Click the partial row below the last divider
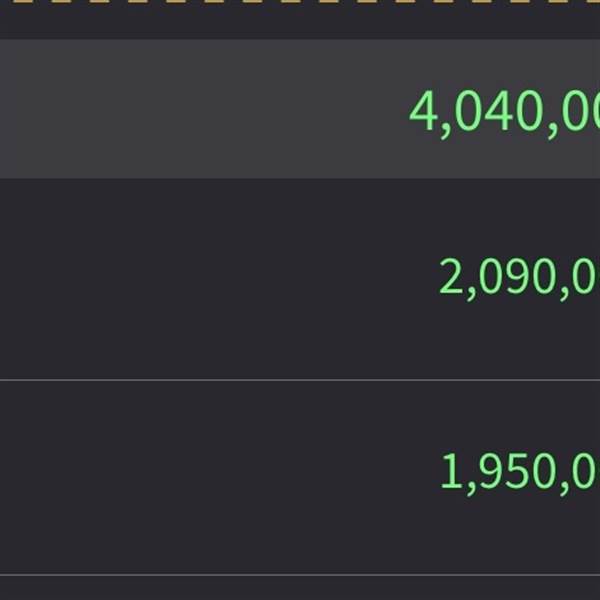Screen dimensions: 600x600 coord(300,588)
